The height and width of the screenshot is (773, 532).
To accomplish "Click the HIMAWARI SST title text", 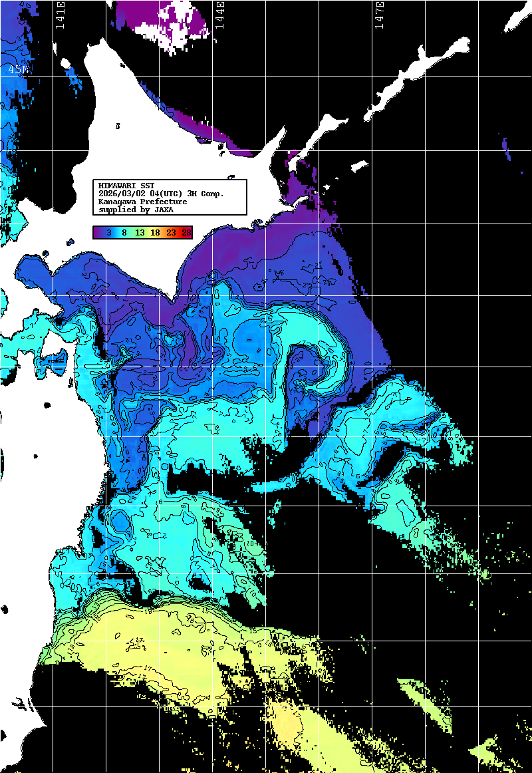I will (126, 186).
